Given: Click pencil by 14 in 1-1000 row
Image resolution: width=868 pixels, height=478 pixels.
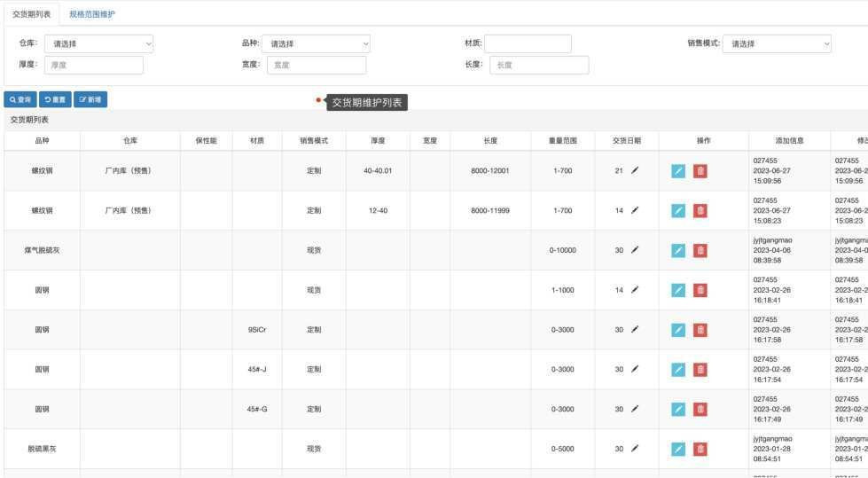Looking at the screenshot, I should [635, 290].
